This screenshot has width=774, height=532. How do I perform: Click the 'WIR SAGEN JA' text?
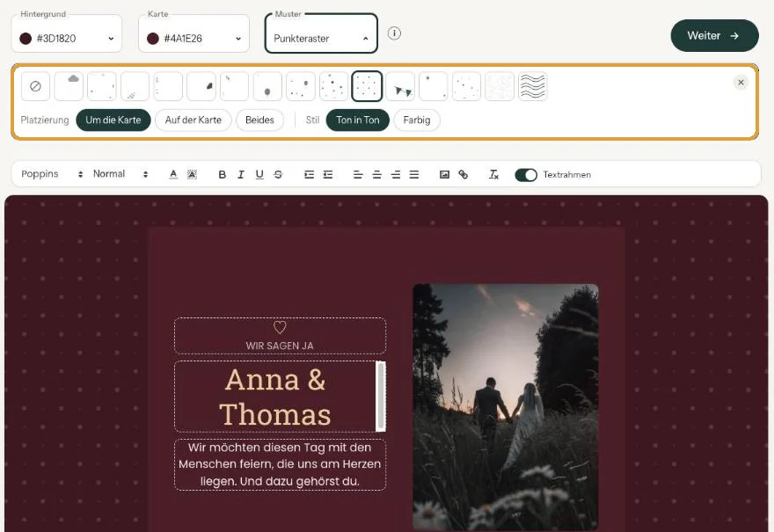tap(280, 346)
